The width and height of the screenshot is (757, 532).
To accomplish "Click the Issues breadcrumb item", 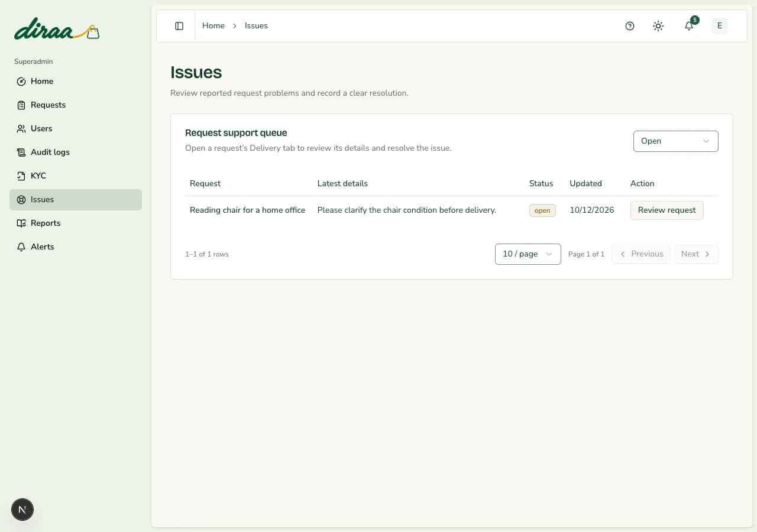I will point(256,26).
